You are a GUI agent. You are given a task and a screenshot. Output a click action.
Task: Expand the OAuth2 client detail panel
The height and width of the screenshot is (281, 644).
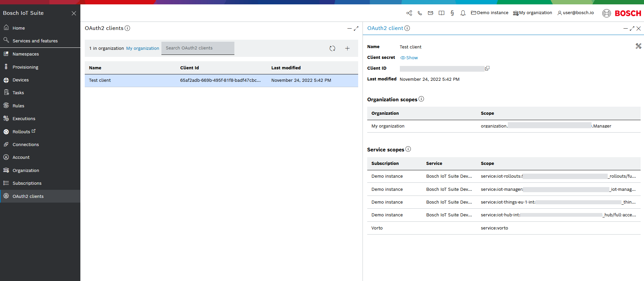[632, 29]
